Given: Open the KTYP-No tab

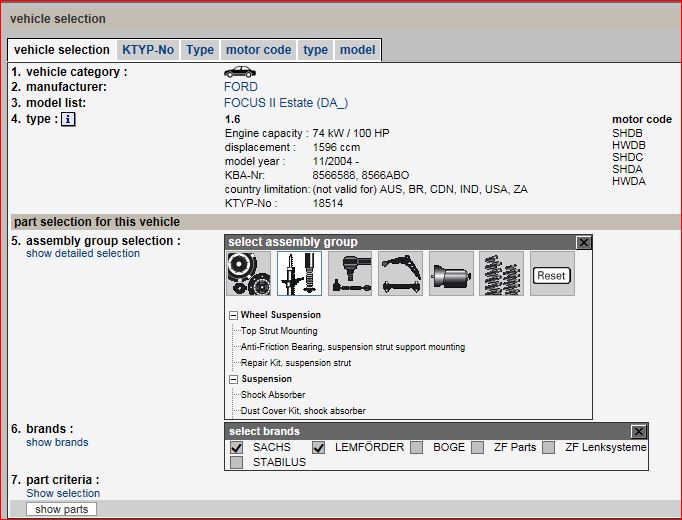Looking at the screenshot, I should click(147, 50).
